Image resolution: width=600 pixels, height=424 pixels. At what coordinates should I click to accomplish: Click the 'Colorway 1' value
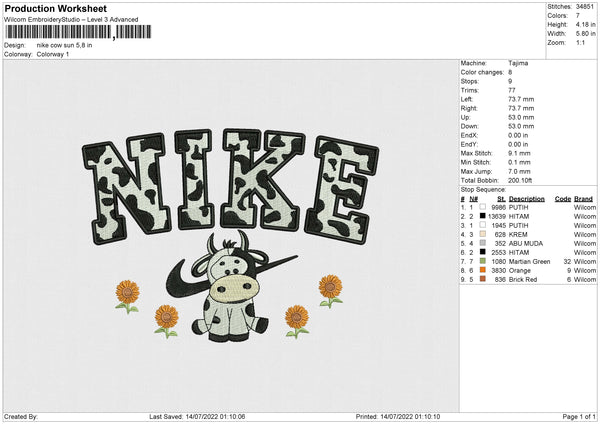(53, 54)
